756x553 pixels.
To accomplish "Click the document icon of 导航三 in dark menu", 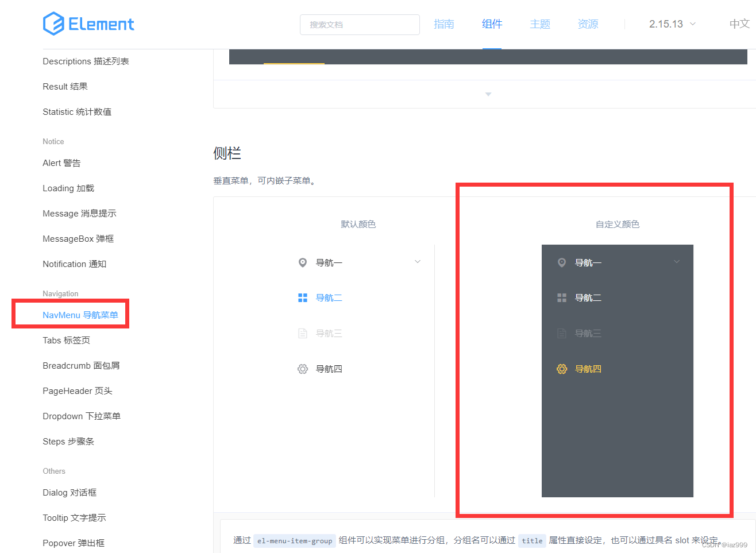I will pos(562,333).
